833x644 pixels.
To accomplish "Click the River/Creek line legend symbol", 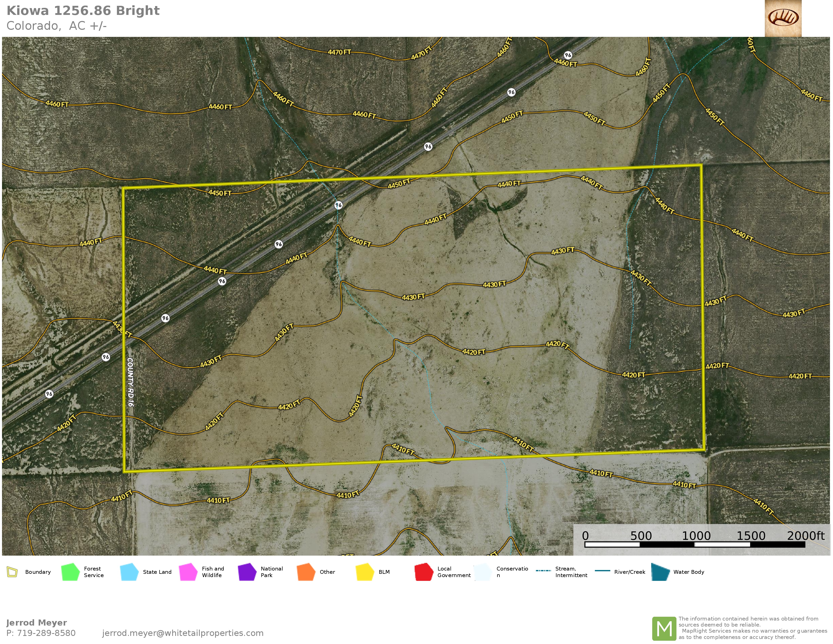I will coord(602,571).
